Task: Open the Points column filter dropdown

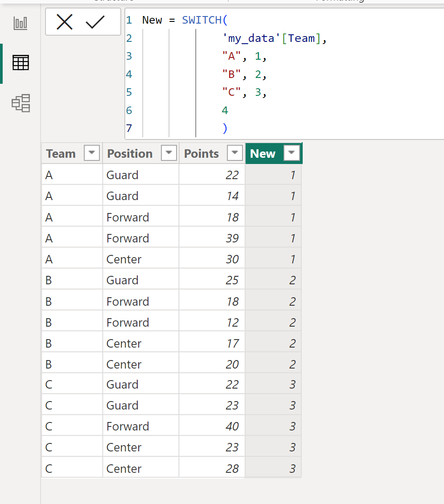Action: tap(234, 153)
